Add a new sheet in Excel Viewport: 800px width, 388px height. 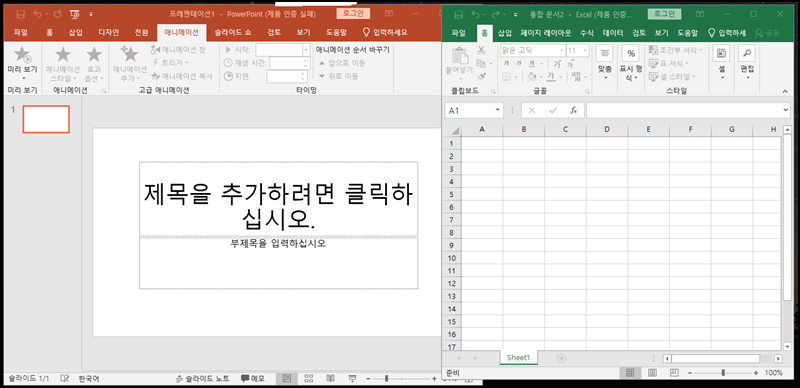coord(561,358)
